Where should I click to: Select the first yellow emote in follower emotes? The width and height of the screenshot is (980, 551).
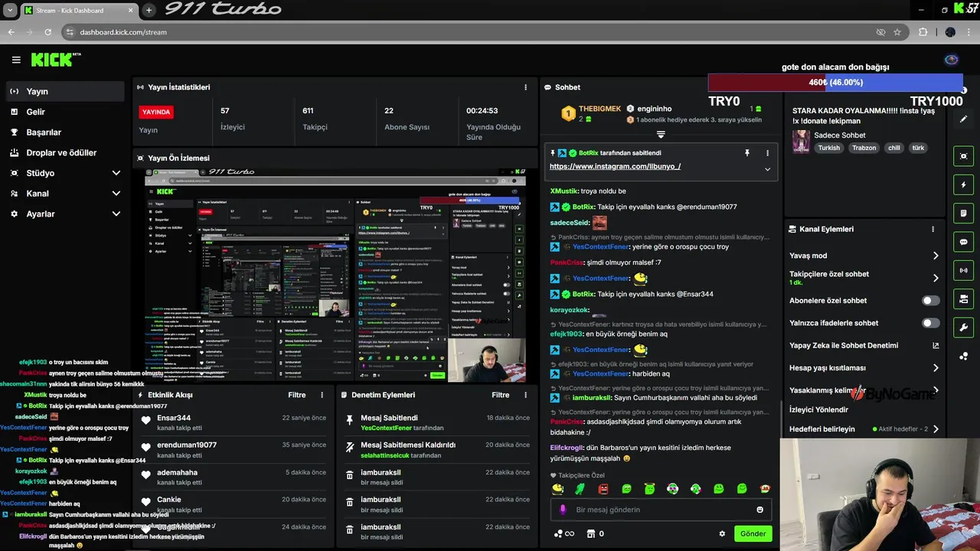[x=557, y=489]
